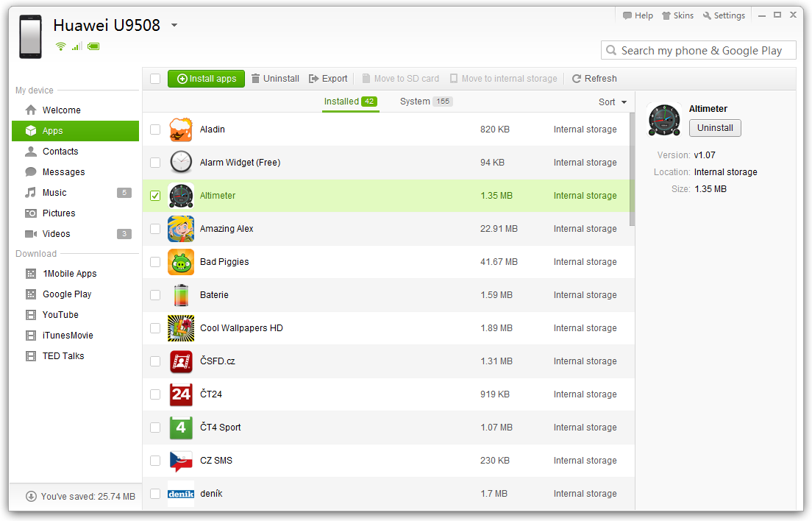Click the saved data download icon
Viewport: 812px width, 521px height.
pos(31,496)
